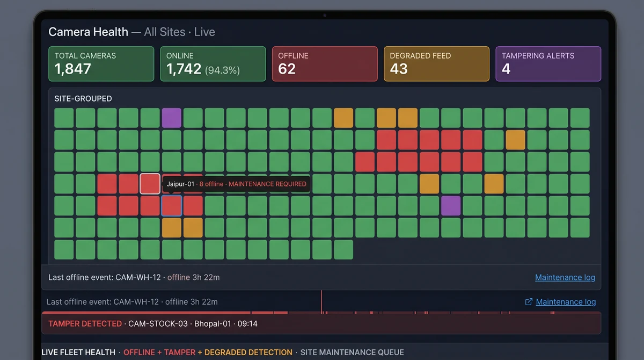Open the TAMPER DETECTED alert banner
This screenshot has width=644, height=360.
(321, 323)
